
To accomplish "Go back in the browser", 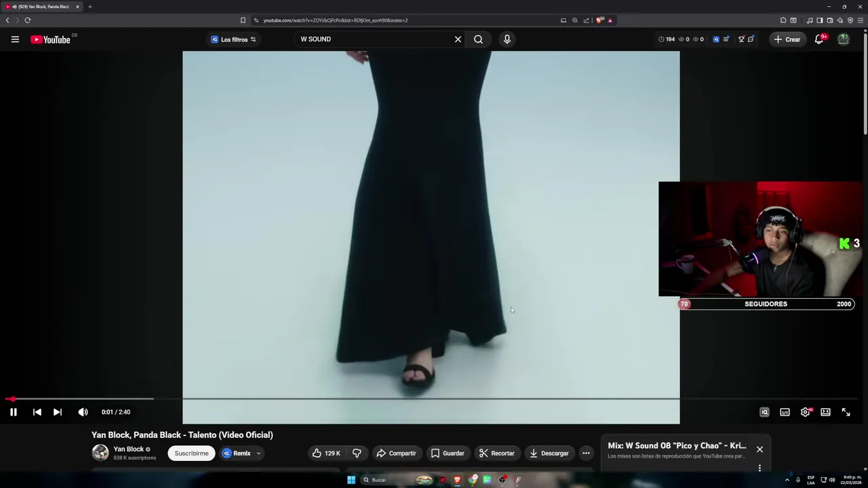I will pos(7,20).
